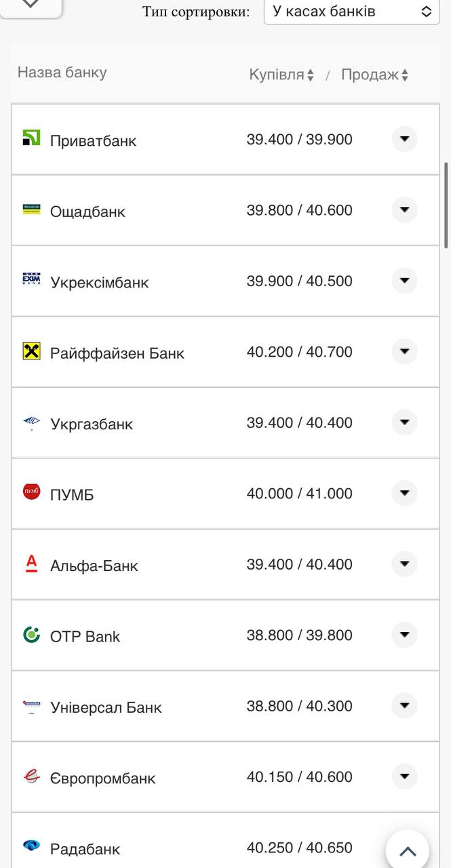The width and height of the screenshot is (451, 868).
Task: Expand the Приватбанк rate details
Action: click(404, 139)
